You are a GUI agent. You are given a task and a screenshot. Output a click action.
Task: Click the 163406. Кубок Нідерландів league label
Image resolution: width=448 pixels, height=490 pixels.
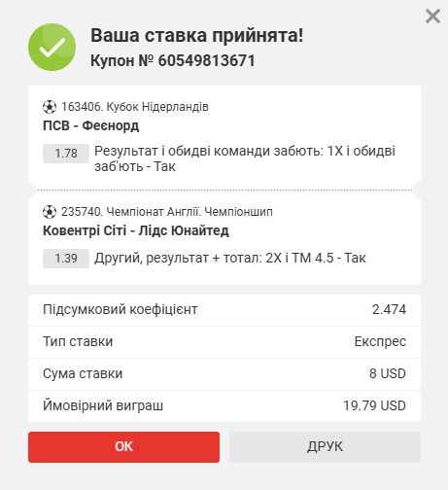pyautogui.click(x=135, y=107)
